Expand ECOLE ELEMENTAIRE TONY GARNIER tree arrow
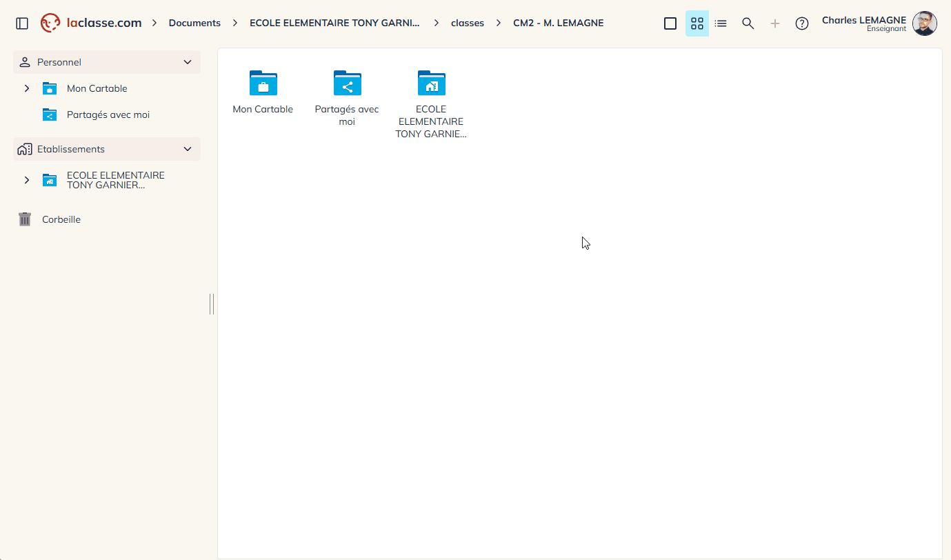 [27, 180]
